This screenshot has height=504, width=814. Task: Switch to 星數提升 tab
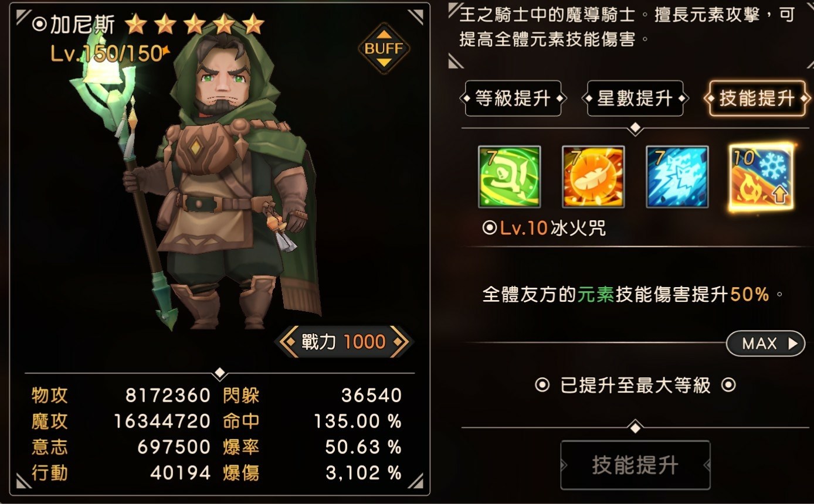(x=635, y=98)
